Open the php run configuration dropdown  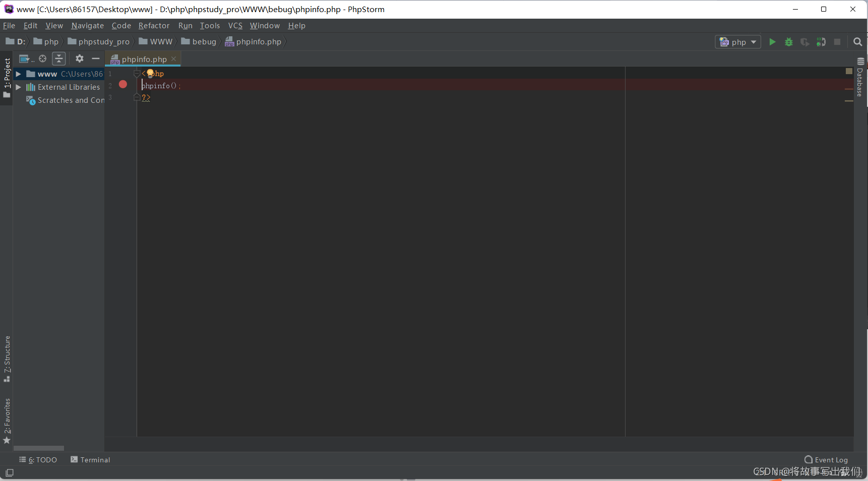coord(738,42)
